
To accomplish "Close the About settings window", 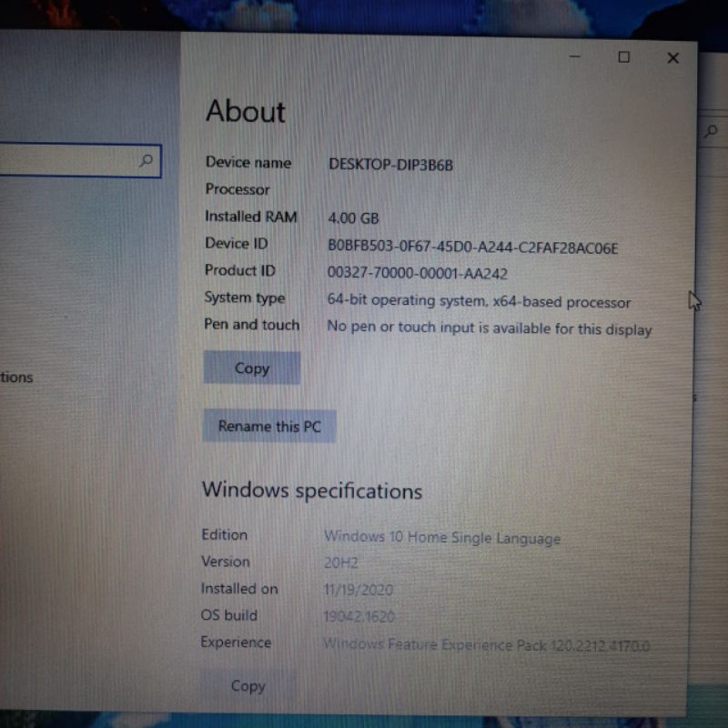I will (x=672, y=58).
